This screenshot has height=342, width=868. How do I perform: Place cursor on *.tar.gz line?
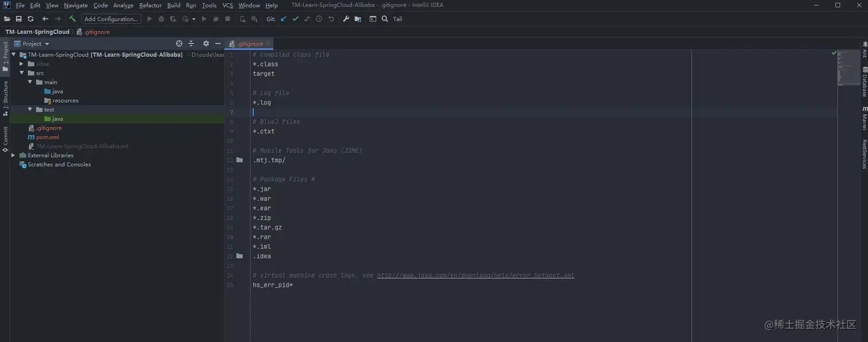[267, 227]
